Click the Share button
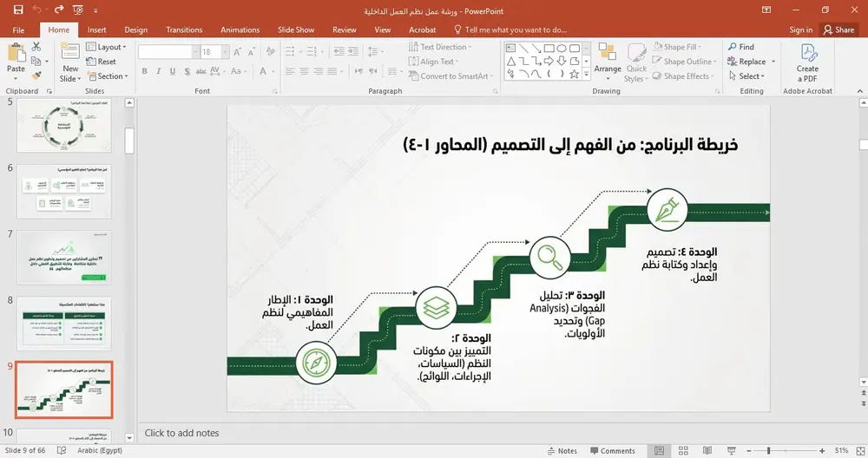 pyautogui.click(x=838, y=29)
